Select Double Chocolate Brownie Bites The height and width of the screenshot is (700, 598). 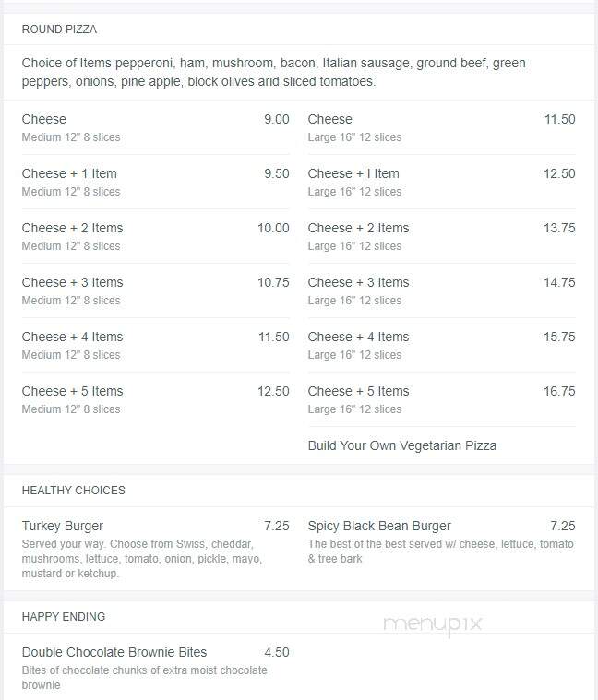pos(155,668)
